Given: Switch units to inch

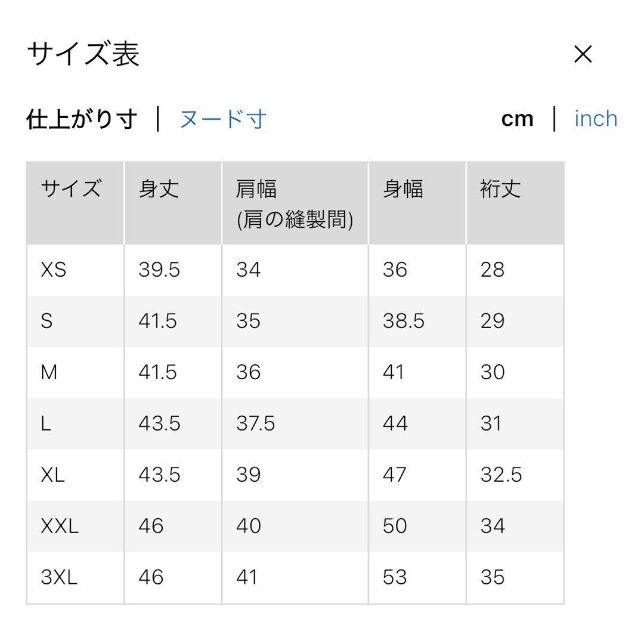Looking at the screenshot, I should [596, 119].
